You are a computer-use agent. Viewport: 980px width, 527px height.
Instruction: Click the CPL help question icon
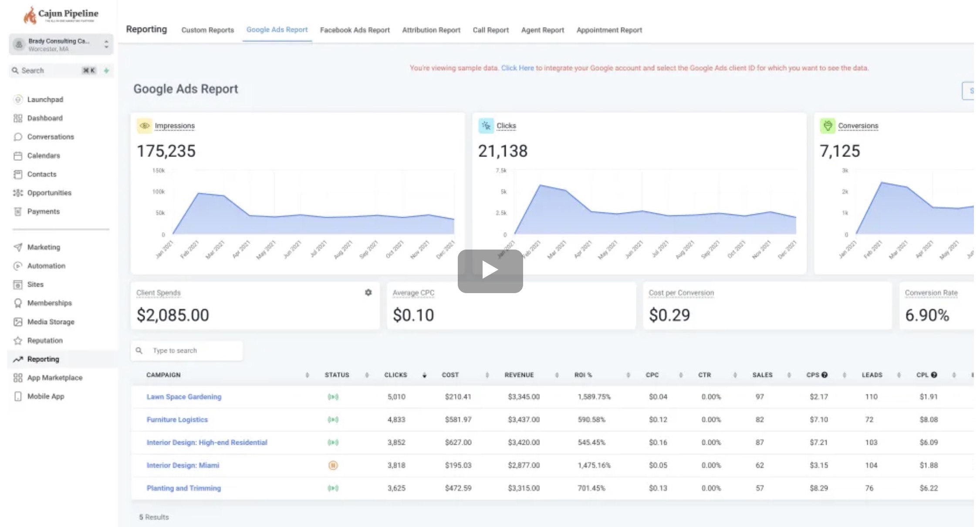934,375
